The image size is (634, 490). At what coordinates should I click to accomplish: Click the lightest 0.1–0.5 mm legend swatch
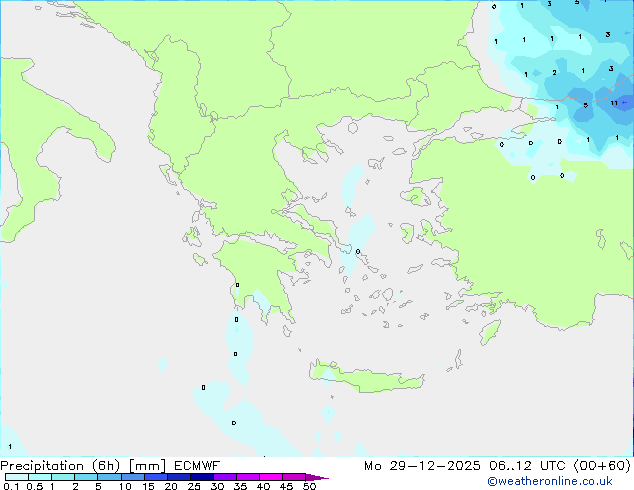[17, 477]
